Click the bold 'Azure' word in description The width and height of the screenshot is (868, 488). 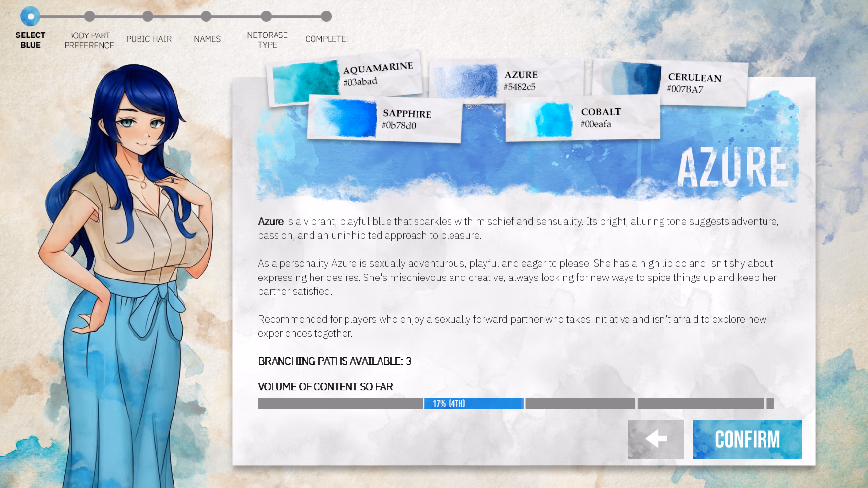(x=271, y=221)
